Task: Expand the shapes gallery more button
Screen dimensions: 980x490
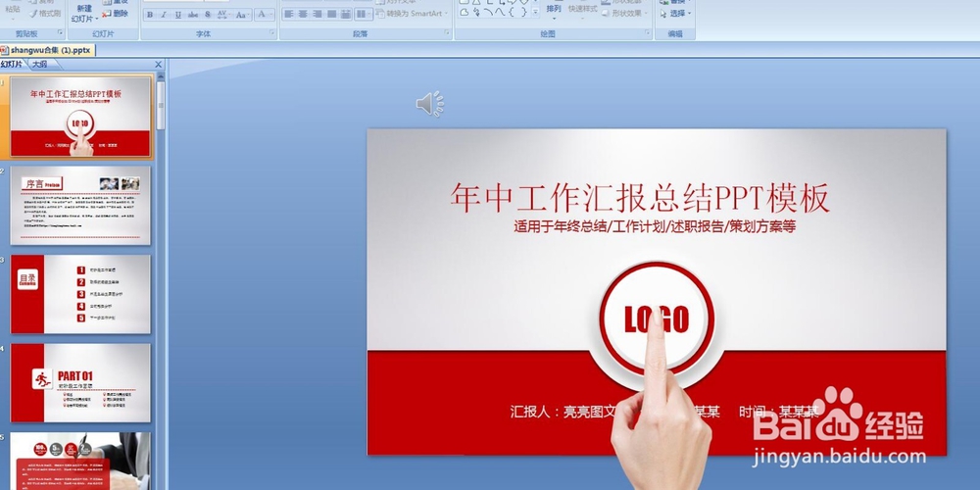Action: coord(535,12)
